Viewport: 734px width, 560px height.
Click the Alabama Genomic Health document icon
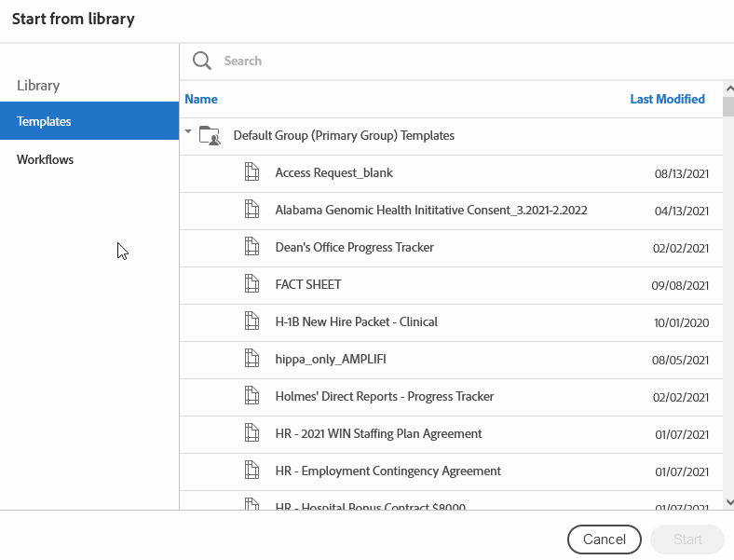pyautogui.click(x=251, y=210)
